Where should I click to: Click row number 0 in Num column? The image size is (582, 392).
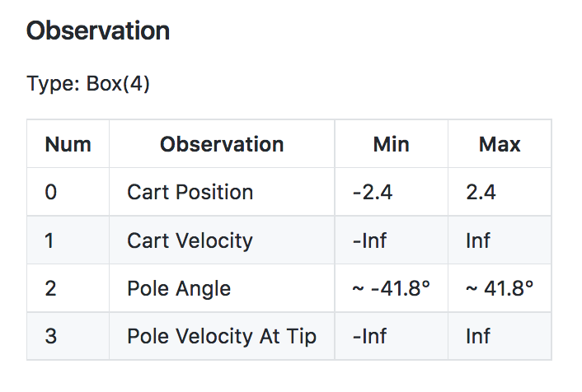51,193
